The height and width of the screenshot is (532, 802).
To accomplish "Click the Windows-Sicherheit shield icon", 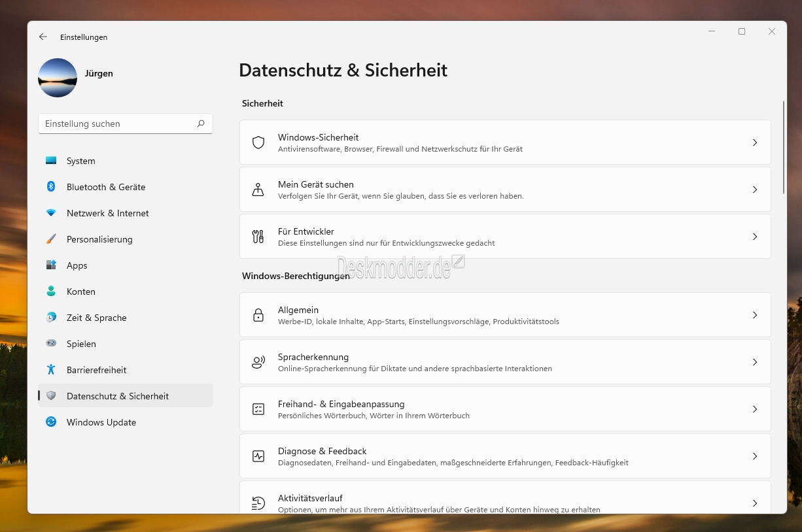I will click(258, 142).
